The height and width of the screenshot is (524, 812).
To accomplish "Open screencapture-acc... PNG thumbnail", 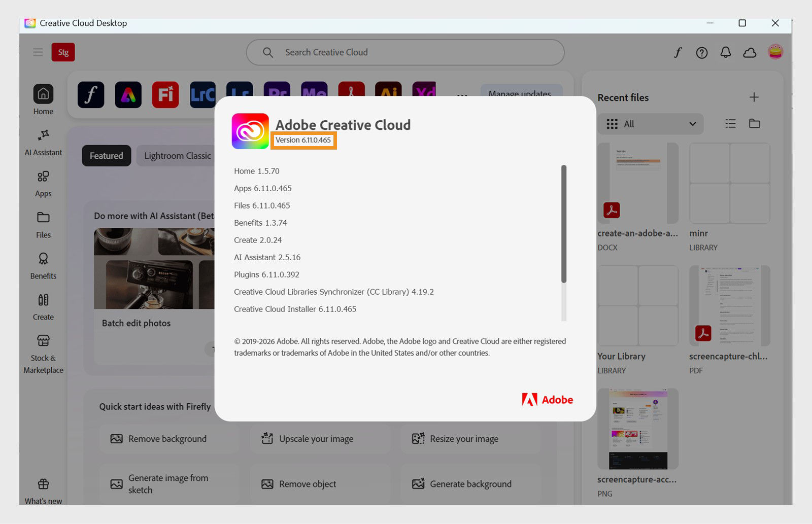I will 638,429.
